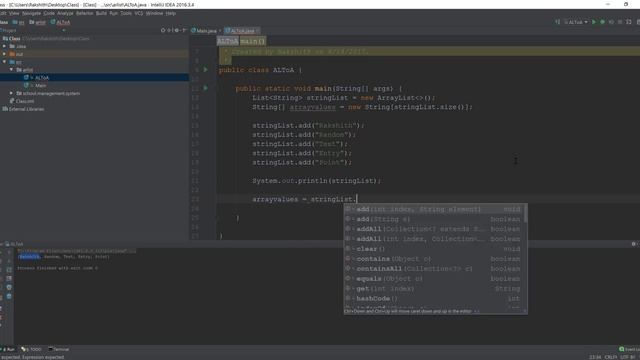
Task: Choose contains(Object o) completion suggestion
Action: (x=433, y=259)
